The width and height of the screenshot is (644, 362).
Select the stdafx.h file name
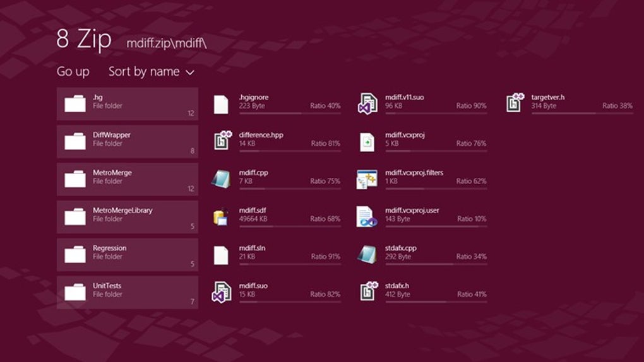pos(397,286)
